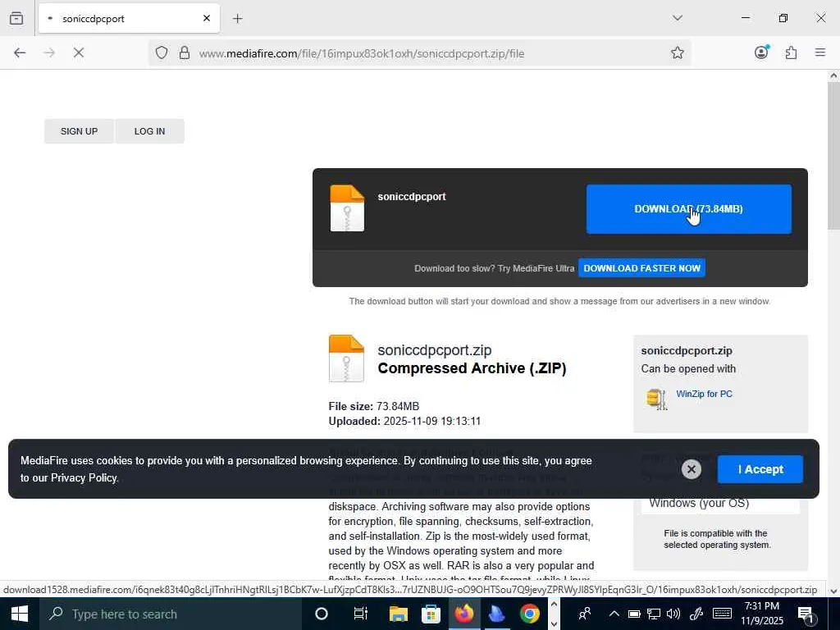Screen dimensions: 840x630
Task: Open Firefox View tabs overview icon
Action: [x=16, y=18]
